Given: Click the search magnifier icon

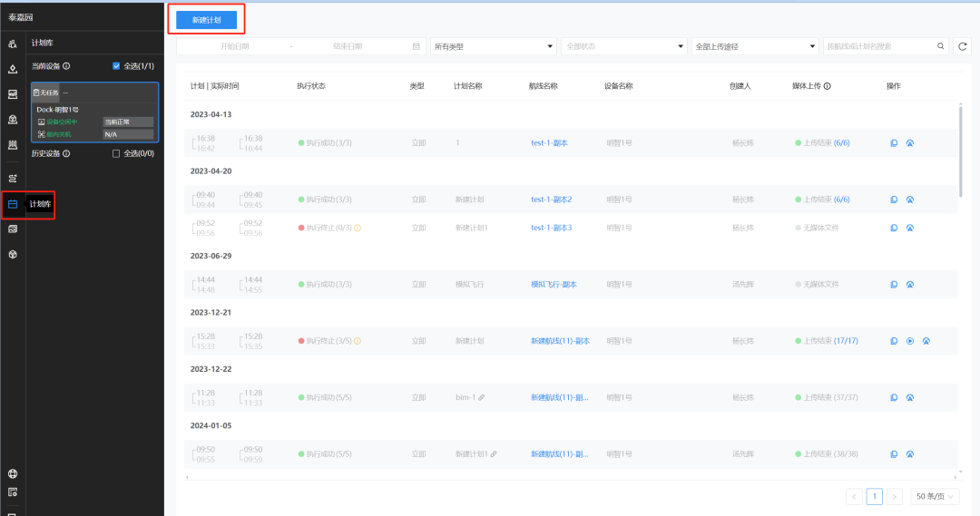Looking at the screenshot, I should tap(940, 46).
